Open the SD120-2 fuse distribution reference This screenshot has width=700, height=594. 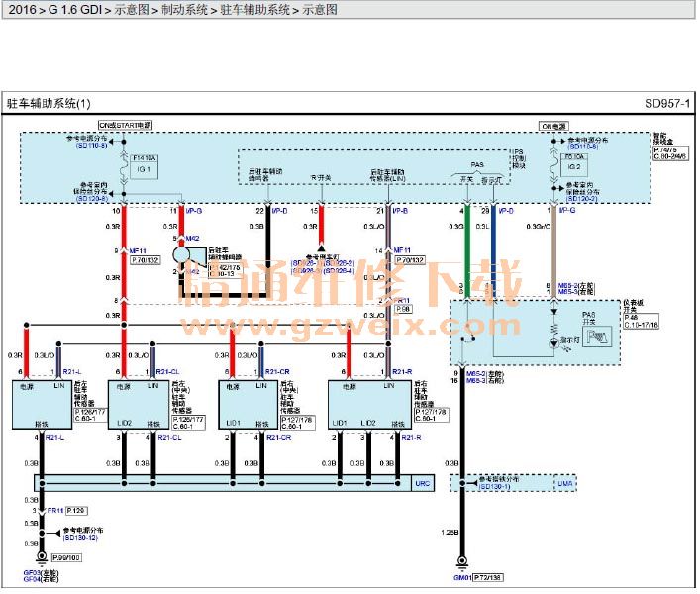tap(582, 198)
